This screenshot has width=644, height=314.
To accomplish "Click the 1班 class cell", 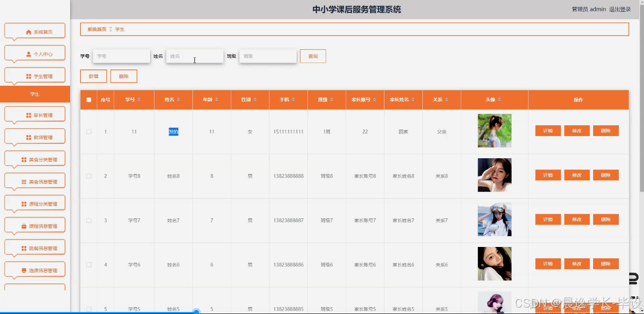I will pyautogui.click(x=327, y=132).
